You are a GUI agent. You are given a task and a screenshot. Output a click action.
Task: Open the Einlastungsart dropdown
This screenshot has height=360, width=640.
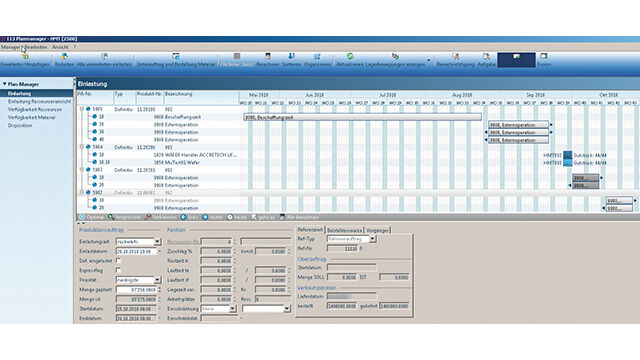[158, 242]
